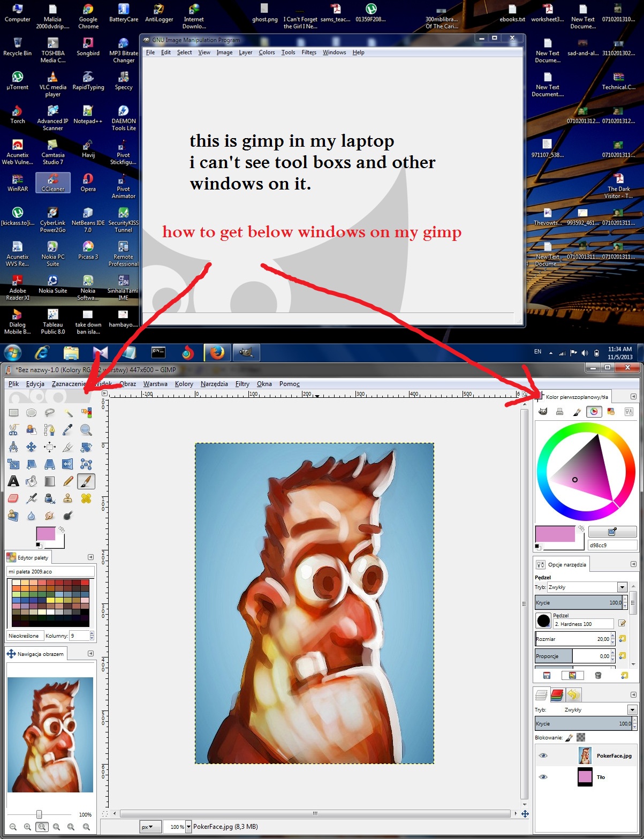Click the navigation zoom slider handle
The width and height of the screenshot is (644, 839).
[39, 814]
